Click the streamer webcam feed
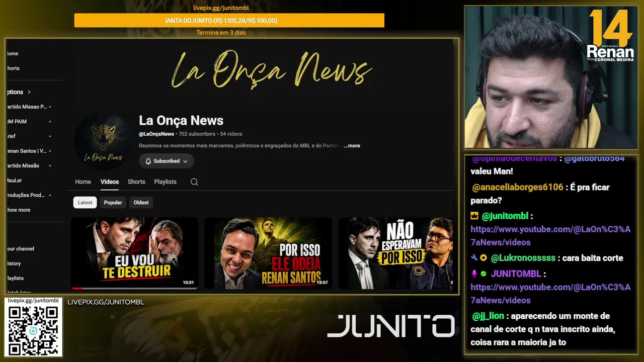644x362 pixels. click(x=550, y=77)
